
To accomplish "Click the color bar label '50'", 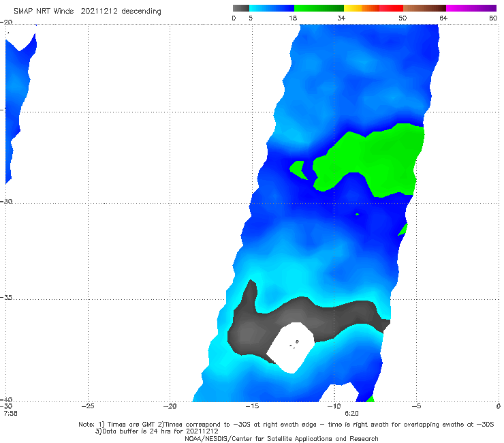I will (403, 18).
